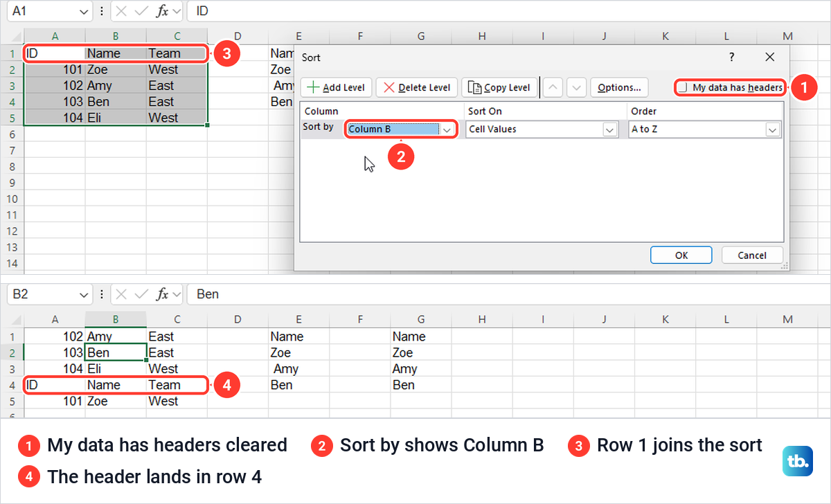Select the 'Team' header cell in top sheet

pyautogui.click(x=177, y=53)
